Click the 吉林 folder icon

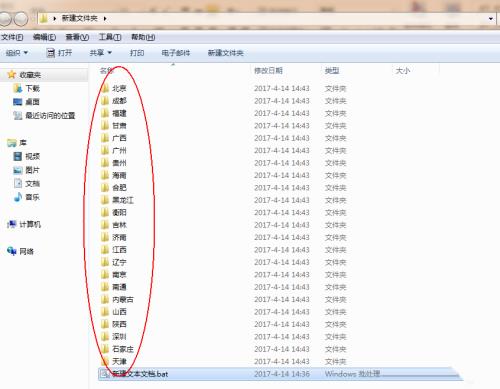(x=105, y=225)
